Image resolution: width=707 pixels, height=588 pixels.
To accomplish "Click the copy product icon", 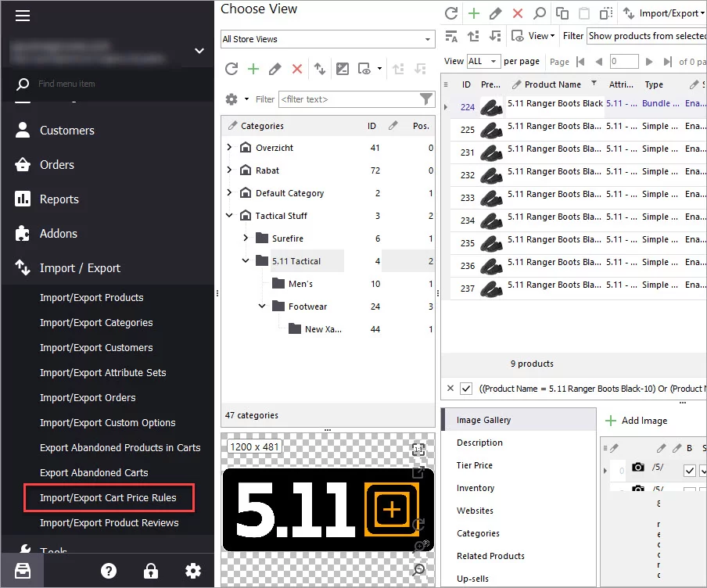I will click(x=562, y=13).
